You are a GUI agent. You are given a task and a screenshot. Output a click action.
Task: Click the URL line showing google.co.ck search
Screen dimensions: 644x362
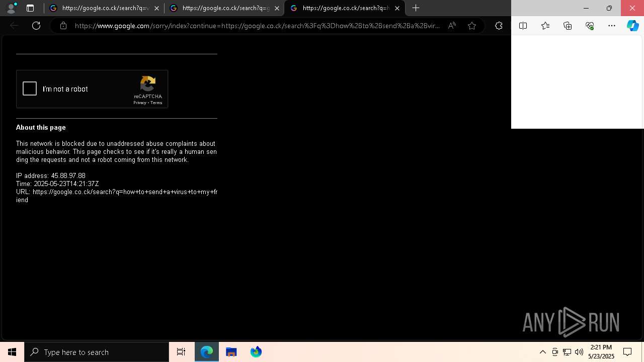point(117,196)
